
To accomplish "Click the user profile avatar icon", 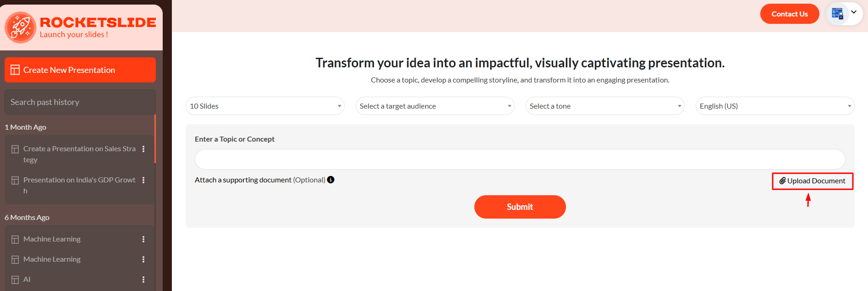I will [x=837, y=14].
